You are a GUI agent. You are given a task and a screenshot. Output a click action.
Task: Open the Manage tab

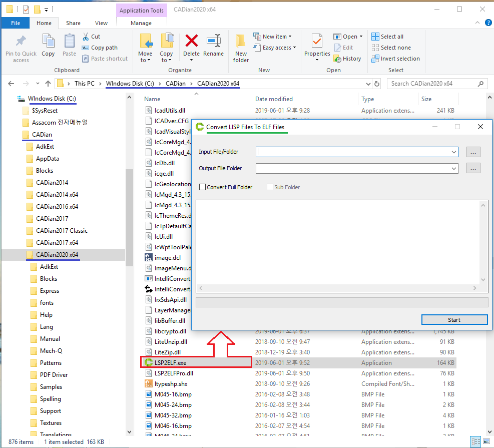[141, 23]
